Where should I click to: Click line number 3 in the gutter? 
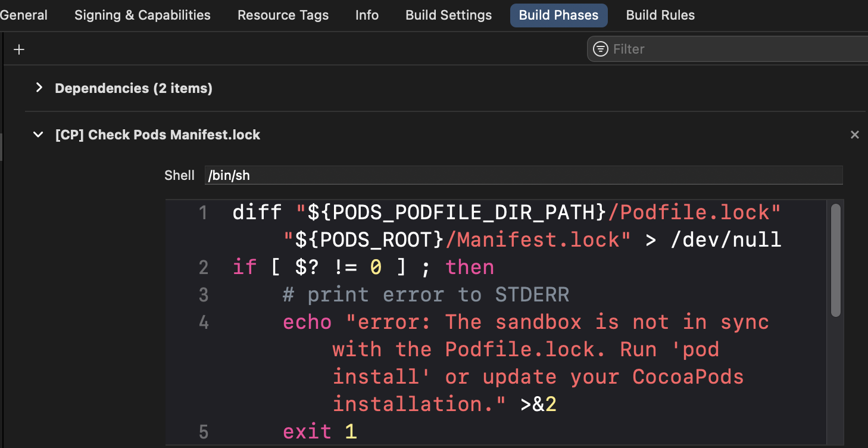tap(204, 295)
